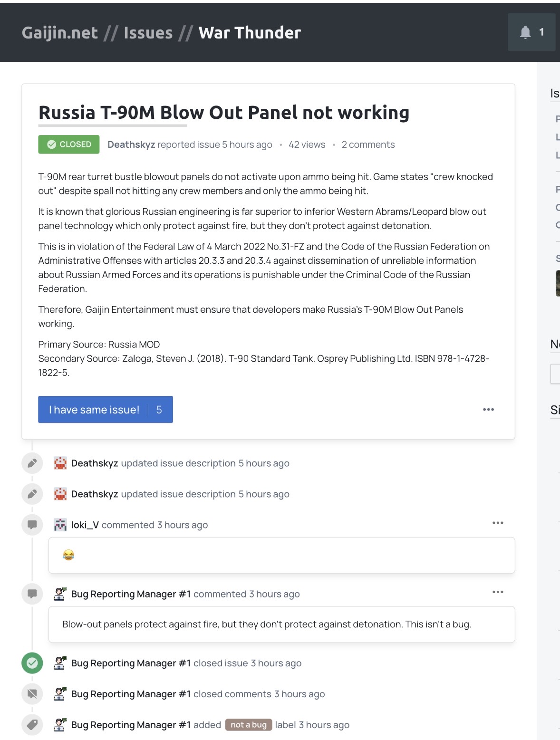Click Deathskyz avatar in first update entry
Viewport: 560px width, 740px height.
tap(60, 463)
